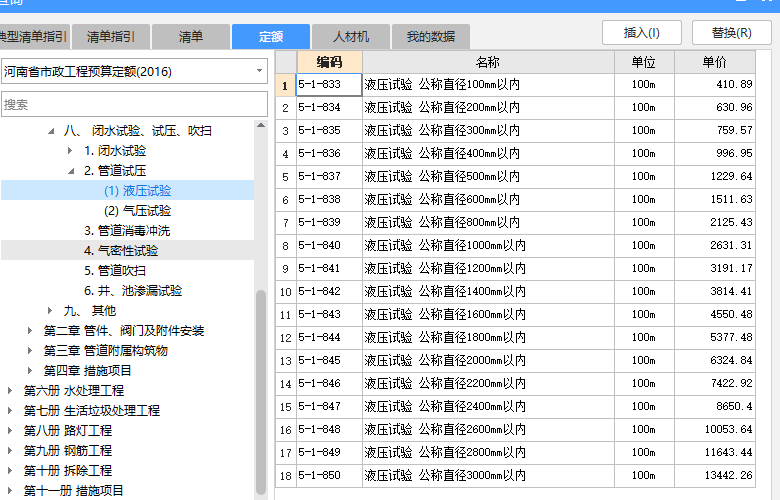Click the tree scrollbar up arrow
Viewport: 780px width, 500px height.
(261, 125)
